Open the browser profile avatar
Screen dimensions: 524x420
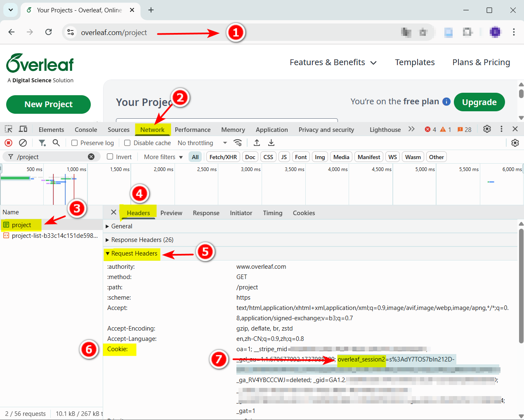pyautogui.click(x=495, y=32)
